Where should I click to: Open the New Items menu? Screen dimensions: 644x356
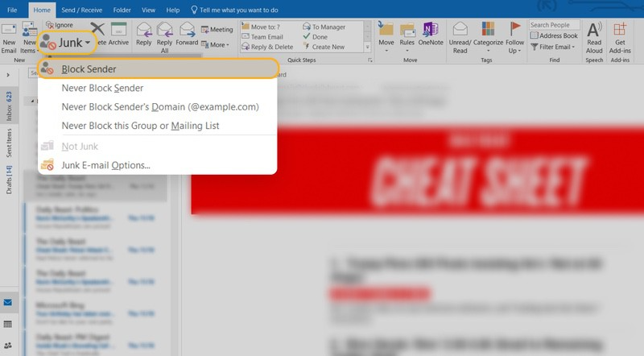coord(29,39)
